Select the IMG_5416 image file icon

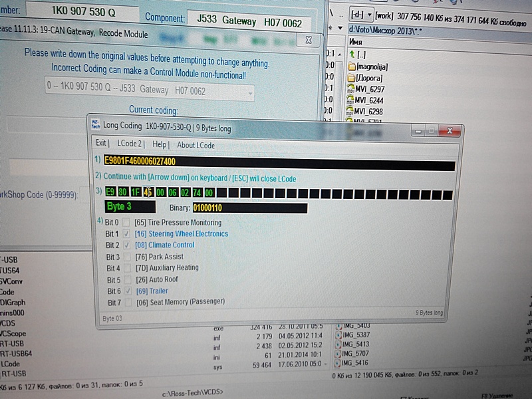pyautogui.click(x=337, y=363)
